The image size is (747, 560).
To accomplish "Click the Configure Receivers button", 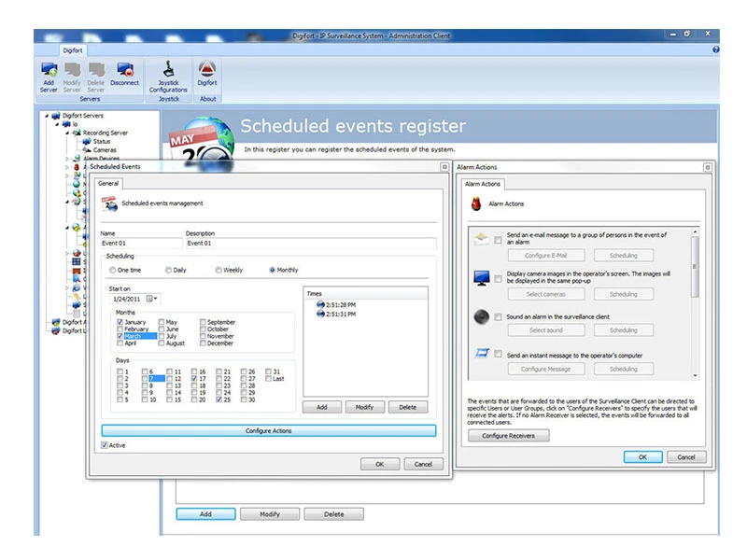I will [x=508, y=436].
